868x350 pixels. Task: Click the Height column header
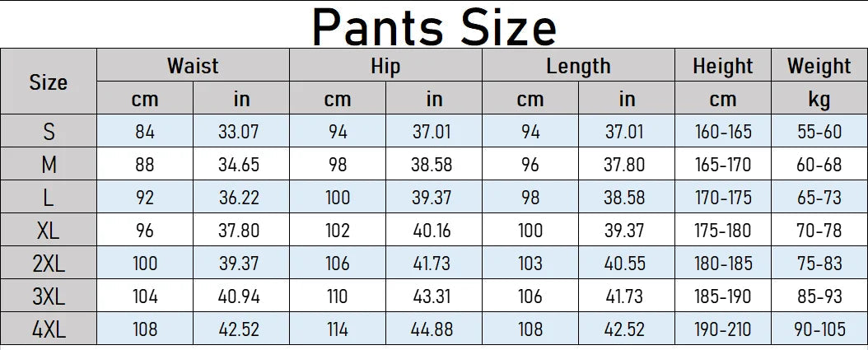(x=722, y=66)
